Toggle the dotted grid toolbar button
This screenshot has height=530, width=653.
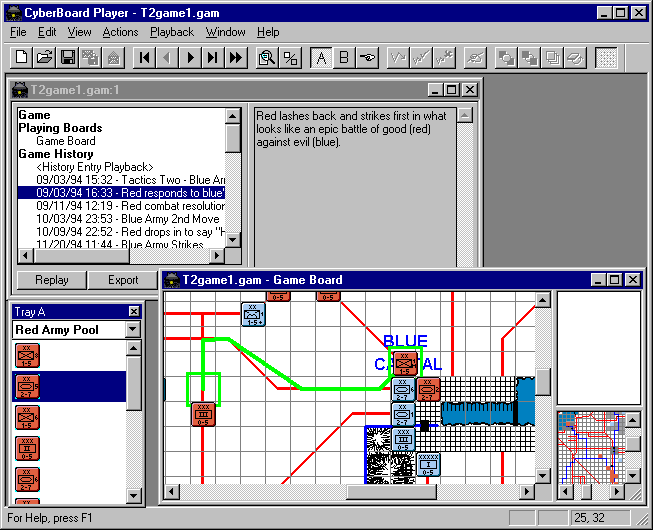pyautogui.click(x=606, y=57)
